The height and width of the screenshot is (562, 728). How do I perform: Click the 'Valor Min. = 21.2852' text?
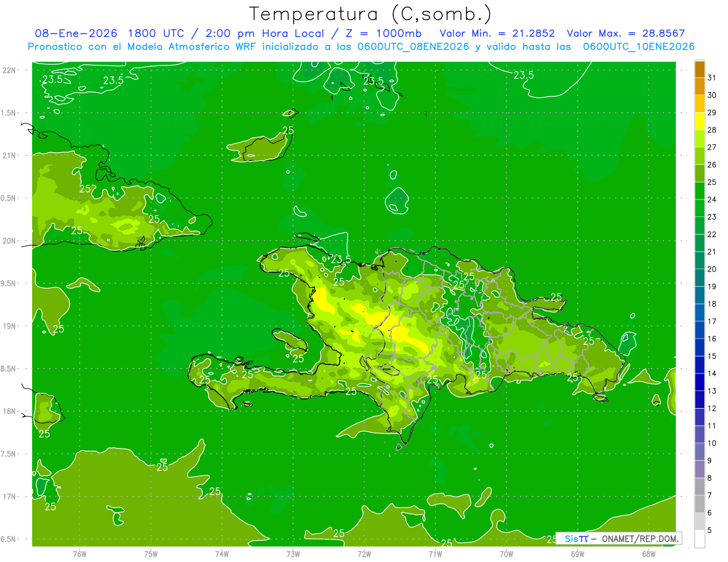[x=497, y=33]
